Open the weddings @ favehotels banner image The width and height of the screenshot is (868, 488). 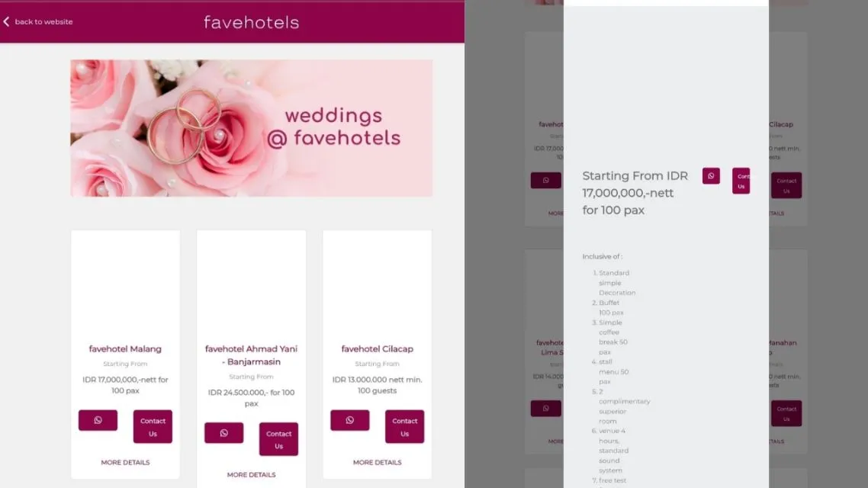tap(251, 128)
